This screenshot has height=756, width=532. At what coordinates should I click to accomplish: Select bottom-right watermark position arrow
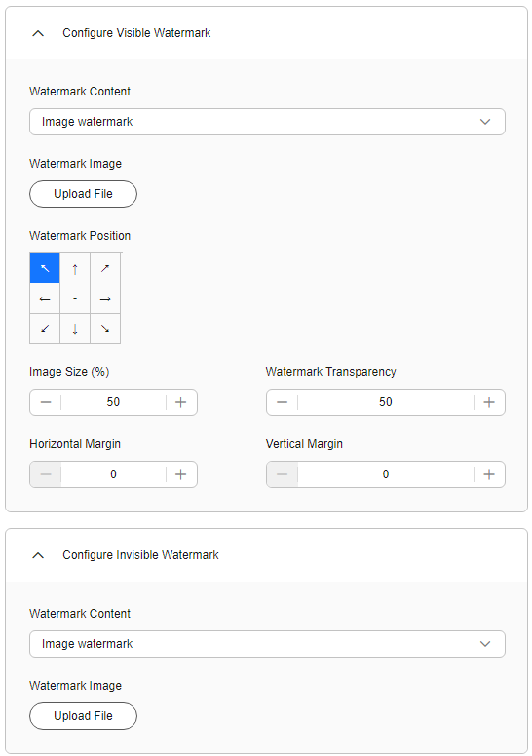click(105, 329)
